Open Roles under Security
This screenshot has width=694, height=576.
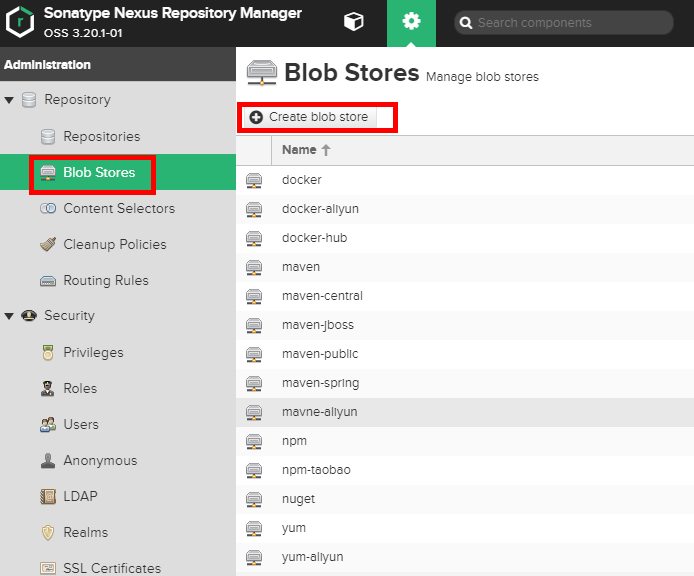pyautogui.click(x=80, y=388)
